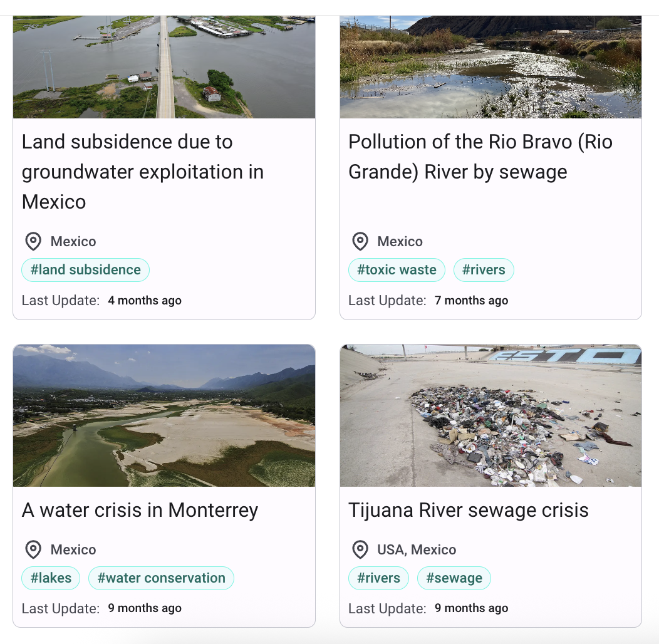Click location pin icon on Monterrey card
This screenshot has height=644, width=659.
[x=33, y=549]
